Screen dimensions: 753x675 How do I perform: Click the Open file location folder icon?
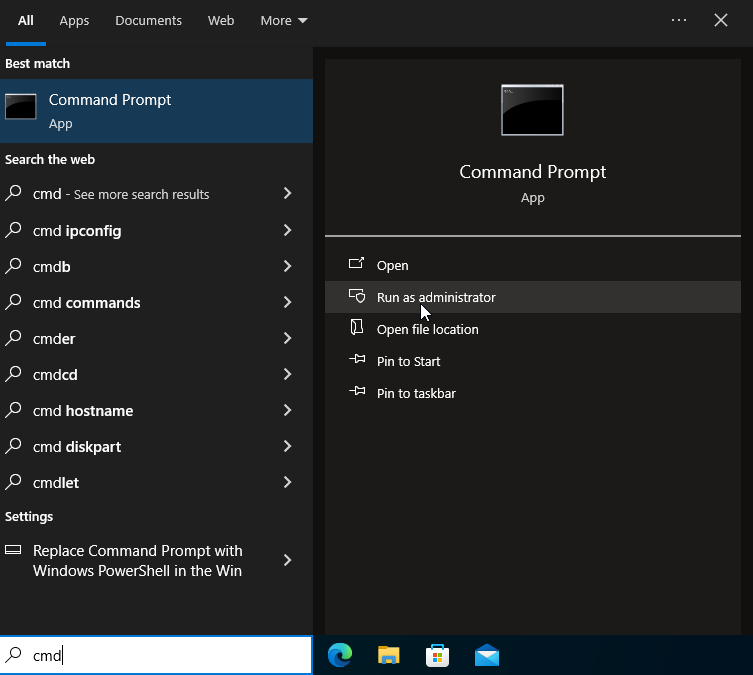pyautogui.click(x=356, y=327)
